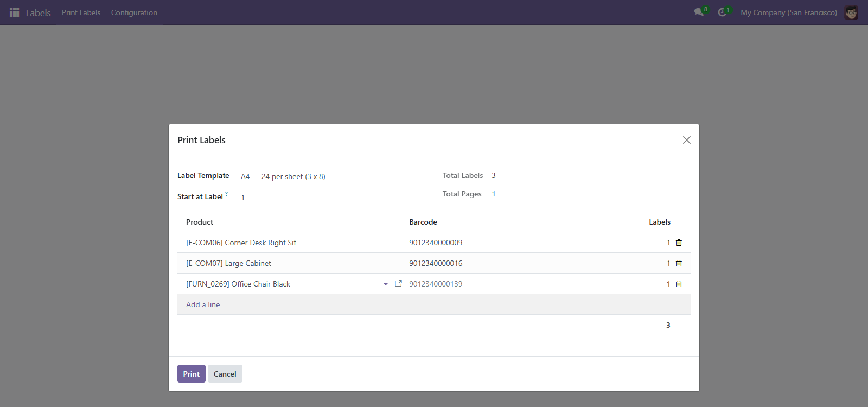
Task: Click the Cancel button
Action: [225, 374]
